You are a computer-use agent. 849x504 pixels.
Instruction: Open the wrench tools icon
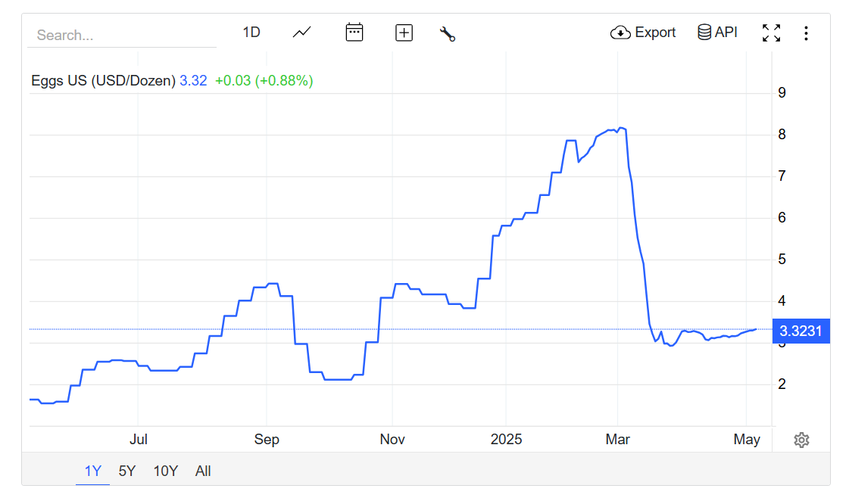[447, 33]
